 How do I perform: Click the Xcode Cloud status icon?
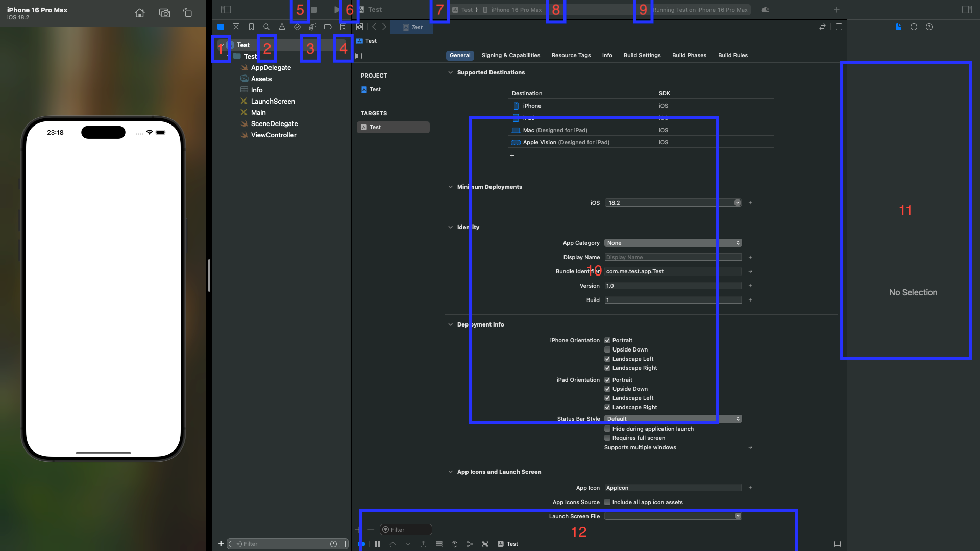tap(765, 10)
